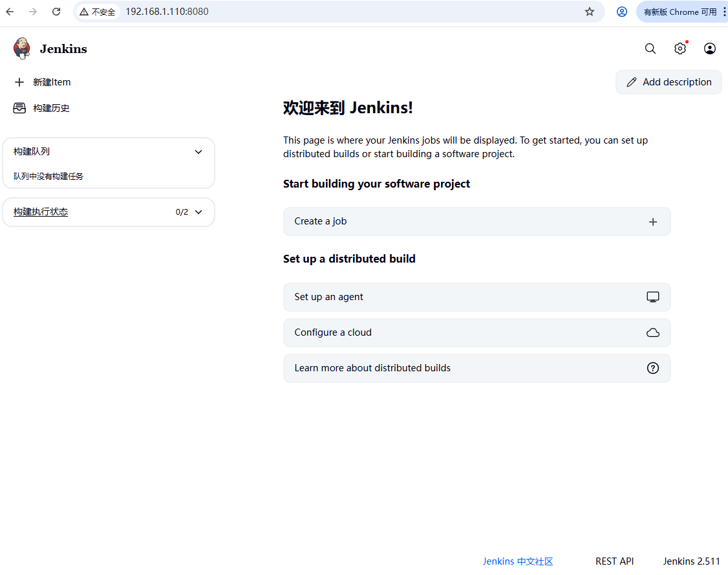This screenshot has height=575, width=728.
Task: Click the 有新版 Chrome 可用 update button
Action: (680, 12)
